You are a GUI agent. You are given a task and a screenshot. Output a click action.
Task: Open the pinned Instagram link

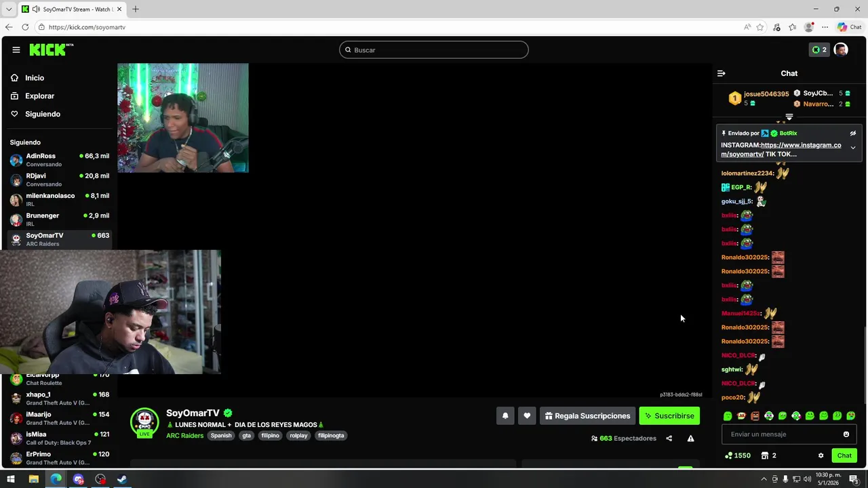click(x=781, y=149)
